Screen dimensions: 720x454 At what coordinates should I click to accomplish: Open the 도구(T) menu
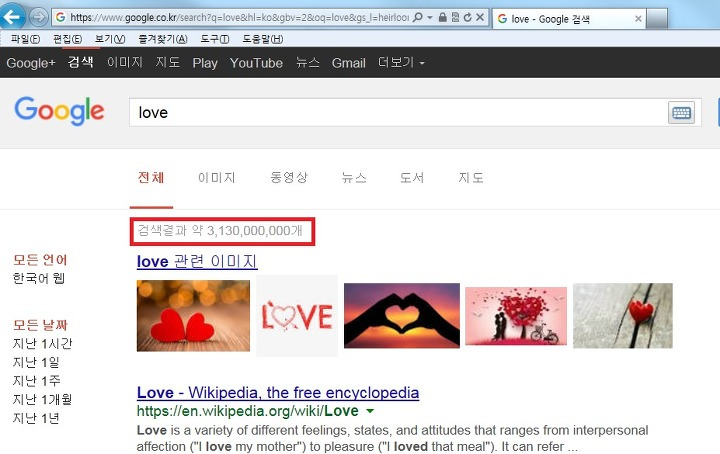coord(215,39)
